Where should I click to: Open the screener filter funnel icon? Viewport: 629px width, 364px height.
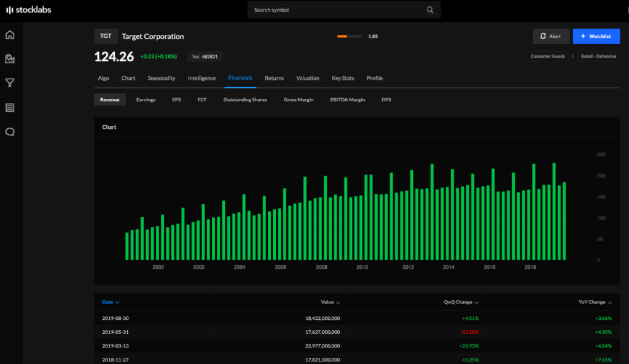coord(10,83)
